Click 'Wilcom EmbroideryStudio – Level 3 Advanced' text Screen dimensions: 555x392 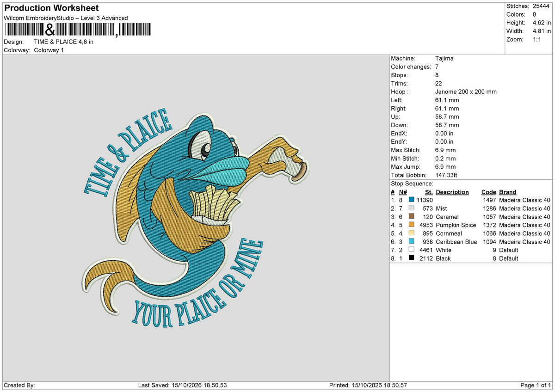point(66,18)
